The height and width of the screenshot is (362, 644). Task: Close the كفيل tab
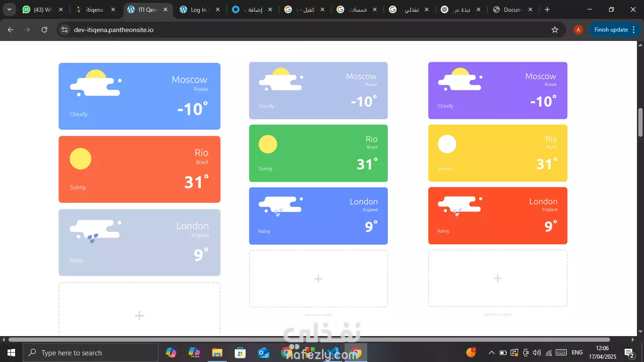coord(322,9)
